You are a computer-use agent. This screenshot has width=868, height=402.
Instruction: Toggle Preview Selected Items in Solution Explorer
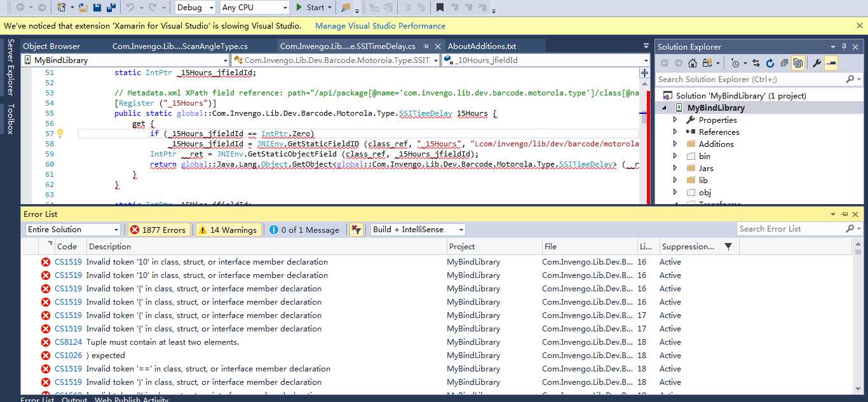click(831, 63)
